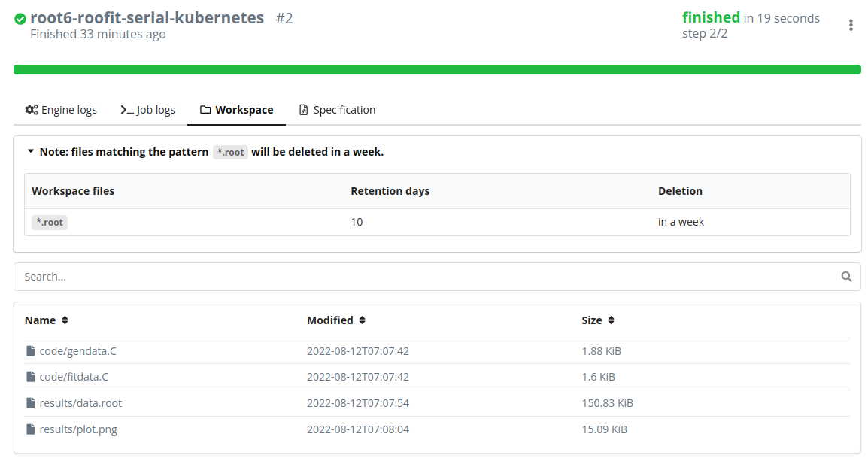Click inside the Search input field
This screenshot has height=464, width=868.
tap(301, 276)
